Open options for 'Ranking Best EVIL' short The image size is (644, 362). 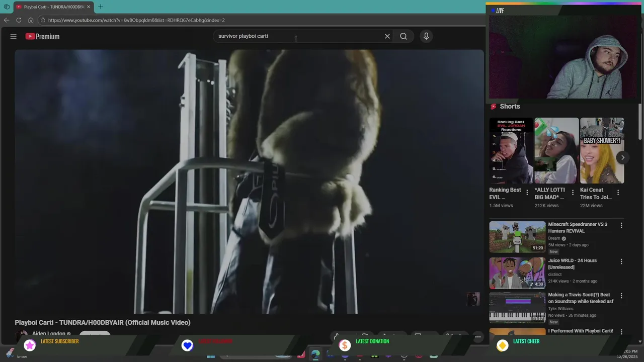tap(527, 193)
